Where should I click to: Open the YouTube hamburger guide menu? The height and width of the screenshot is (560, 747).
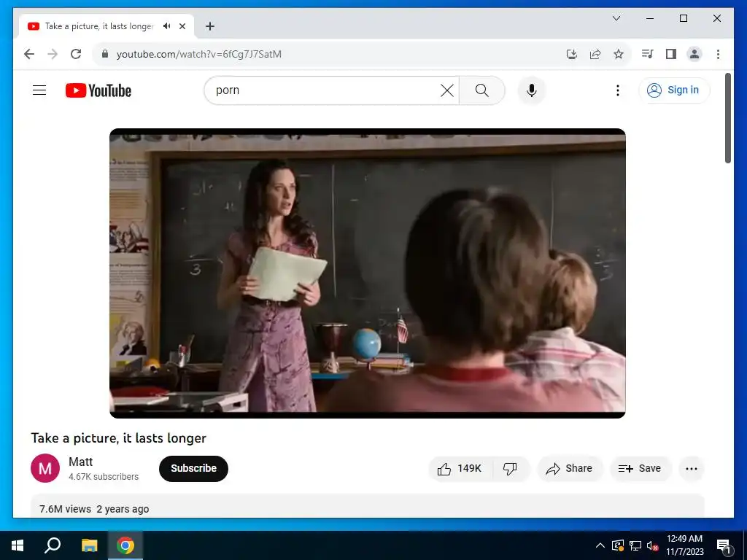click(39, 90)
